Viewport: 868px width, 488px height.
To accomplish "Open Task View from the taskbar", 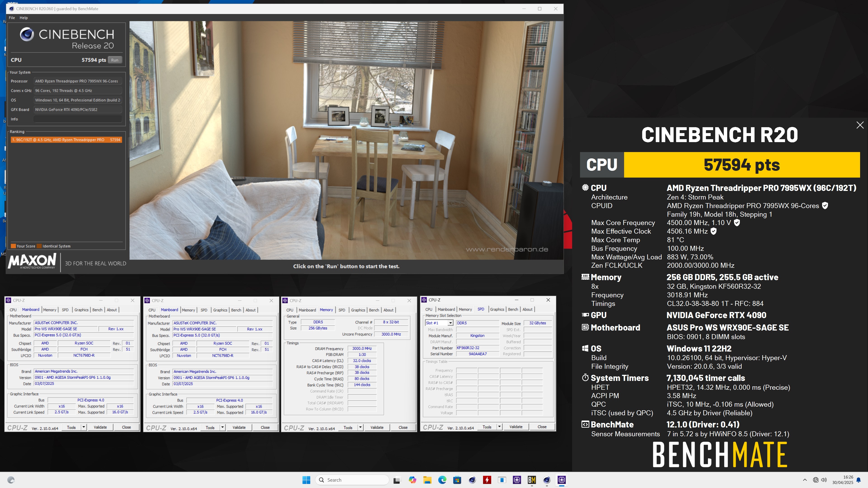I will (x=397, y=480).
